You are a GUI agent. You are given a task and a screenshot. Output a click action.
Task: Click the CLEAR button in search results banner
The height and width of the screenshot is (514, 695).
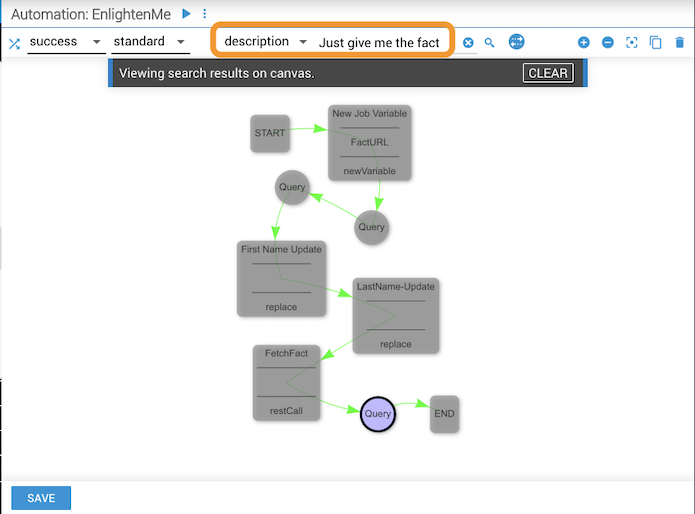pos(548,73)
